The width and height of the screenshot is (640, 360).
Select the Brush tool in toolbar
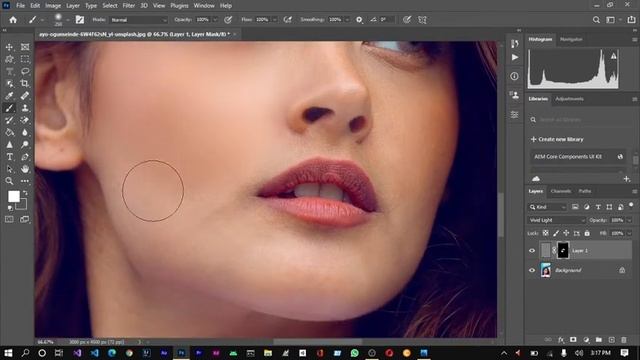click(x=9, y=108)
